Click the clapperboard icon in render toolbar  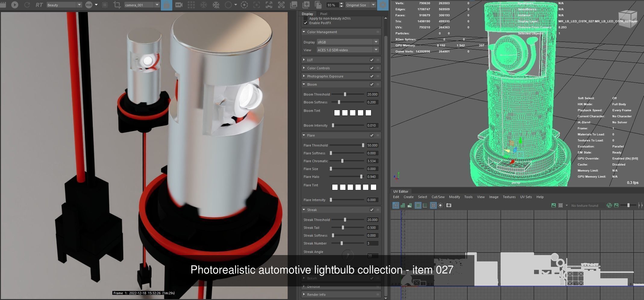(3, 5)
